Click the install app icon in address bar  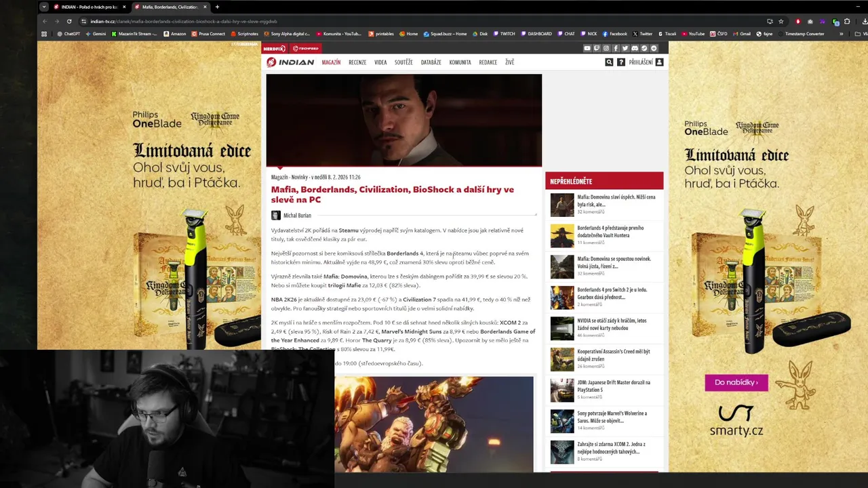coord(770,21)
